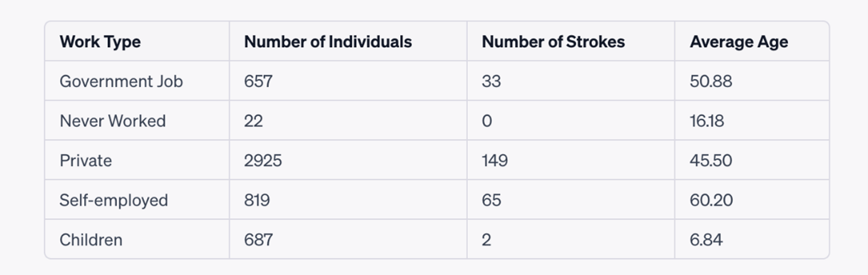Screen dimensions: 868x275
Task: Click the 45.50 average age cell
Action: (711, 160)
